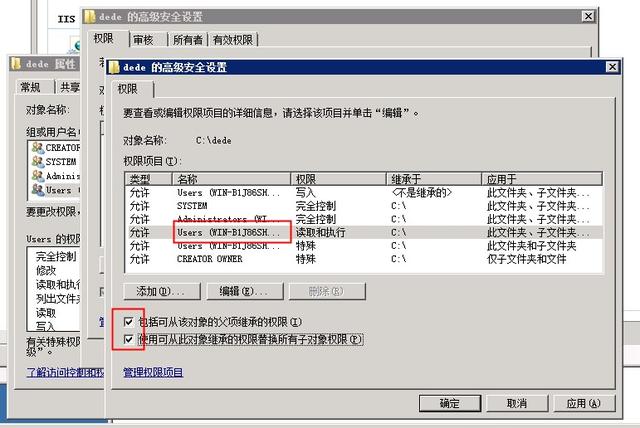Click the folder icon in the rear 高级安全设置 window title
640x428 pixels.
pos(90,17)
